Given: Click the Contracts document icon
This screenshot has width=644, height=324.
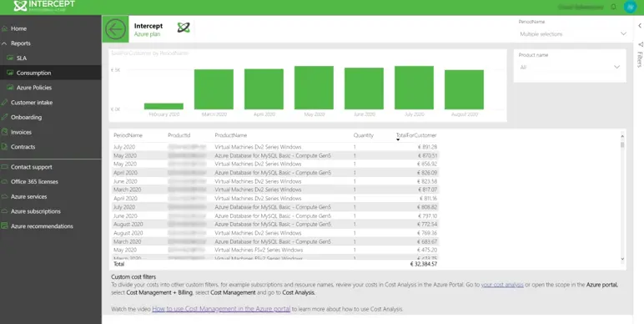Looking at the screenshot, I should point(4,147).
